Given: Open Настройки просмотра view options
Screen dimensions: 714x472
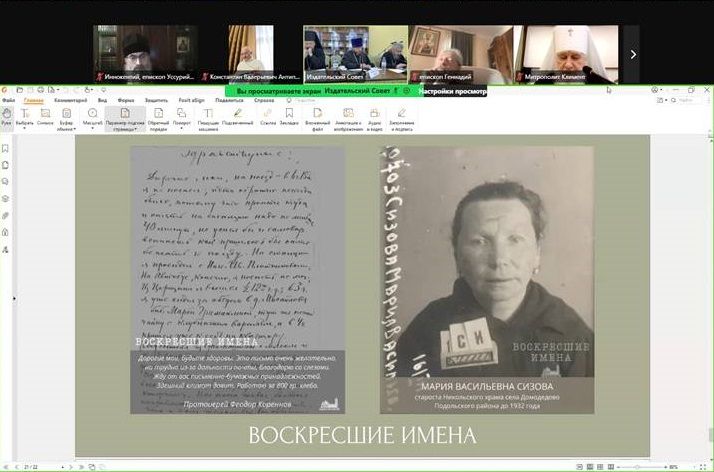Looking at the screenshot, I should [452, 91].
